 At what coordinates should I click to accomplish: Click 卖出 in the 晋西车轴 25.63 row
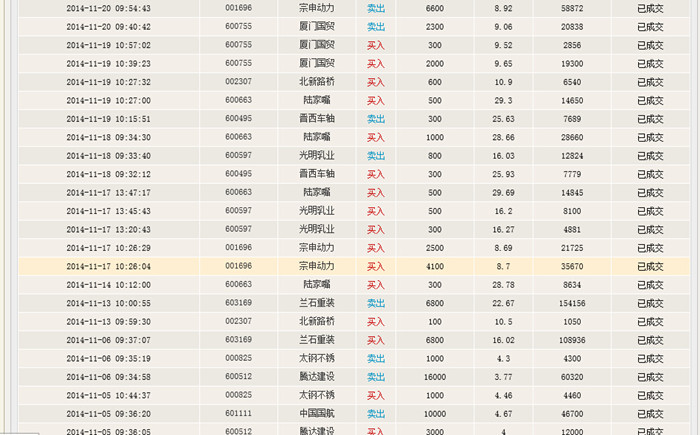point(375,119)
